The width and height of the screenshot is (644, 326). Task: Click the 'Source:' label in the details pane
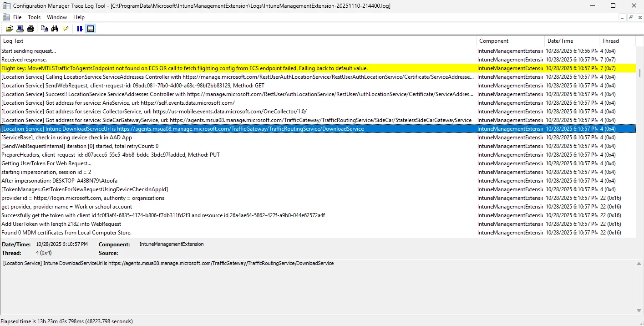[108, 253]
